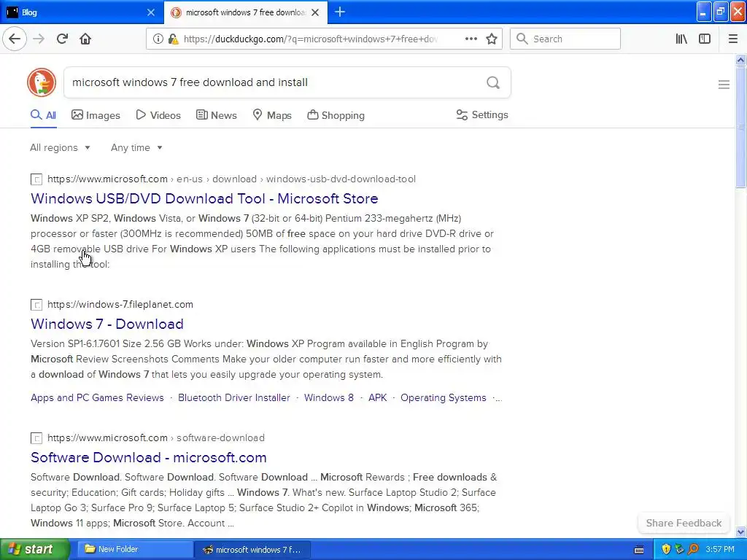Submit search with magnifier icon
This screenshot has height=560, width=747.
coord(493,82)
